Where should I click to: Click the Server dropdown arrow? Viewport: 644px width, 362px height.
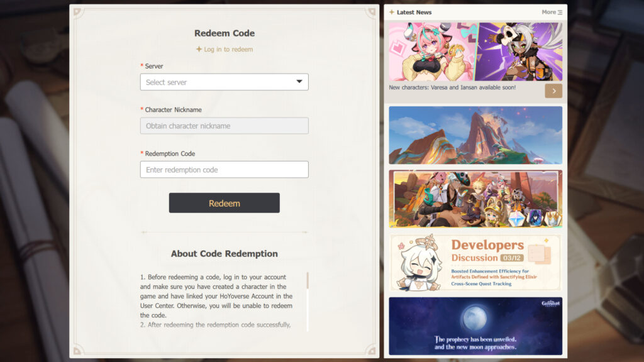click(x=300, y=82)
